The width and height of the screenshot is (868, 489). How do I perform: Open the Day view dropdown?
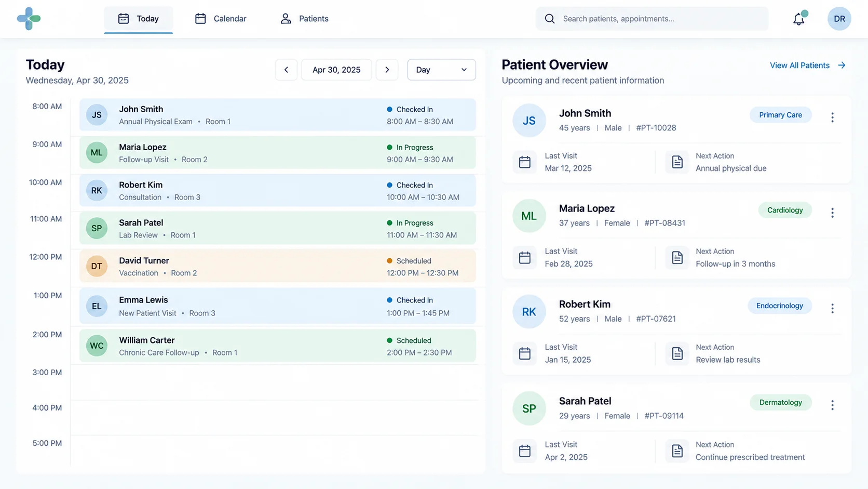coord(441,70)
